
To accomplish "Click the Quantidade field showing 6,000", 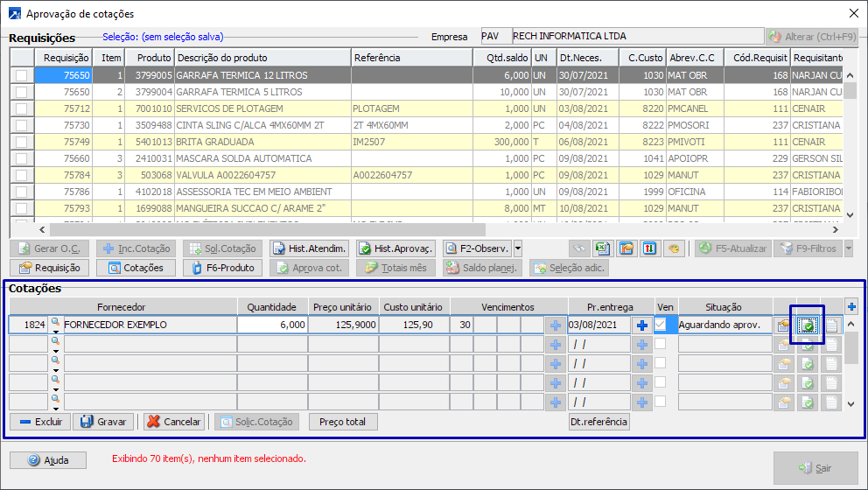I will click(x=273, y=325).
